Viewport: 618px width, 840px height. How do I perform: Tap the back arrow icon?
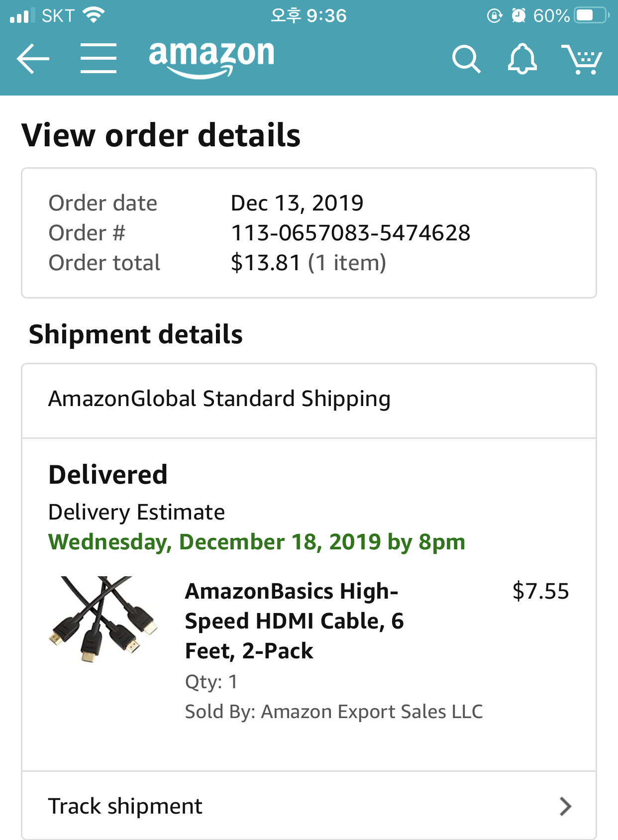(33, 59)
